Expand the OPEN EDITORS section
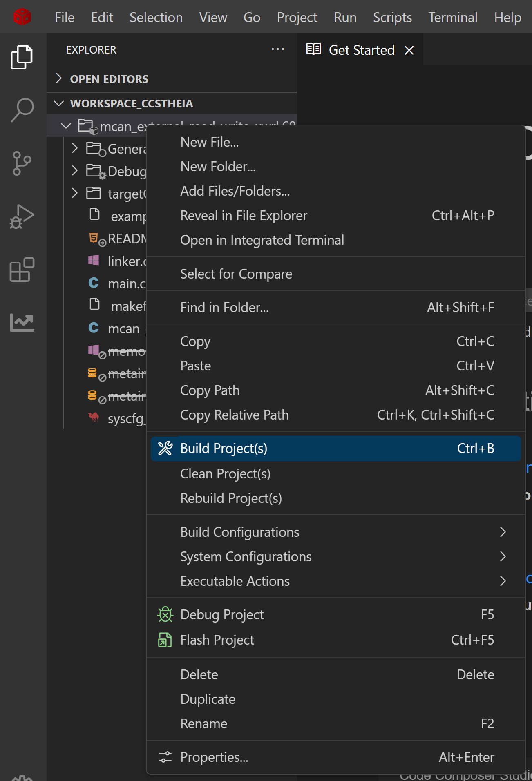The height and width of the screenshot is (781, 532). [x=109, y=79]
